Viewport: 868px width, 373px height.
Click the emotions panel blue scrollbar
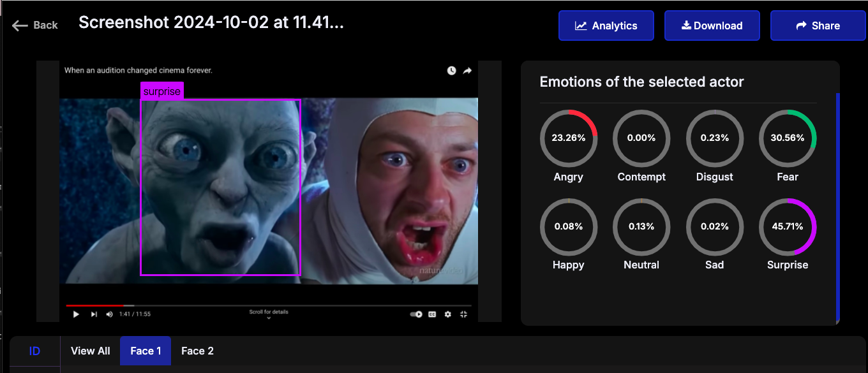pyautogui.click(x=837, y=207)
